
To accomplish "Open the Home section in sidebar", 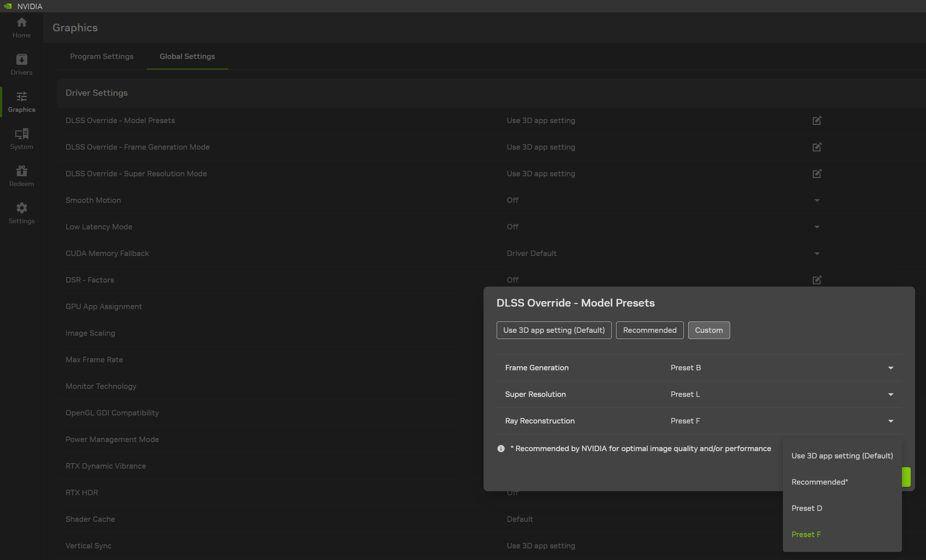I will point(21,28).
